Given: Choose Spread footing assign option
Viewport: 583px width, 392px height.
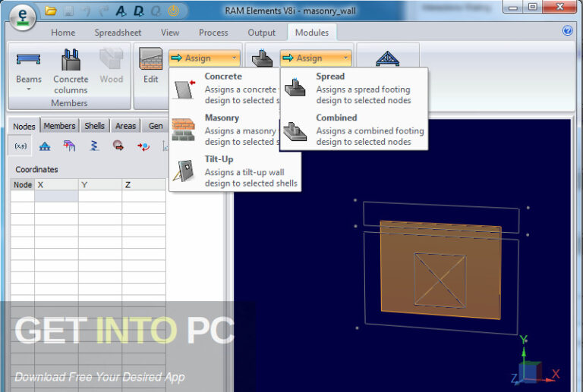Looking at the screenshot, I should 354,89.
